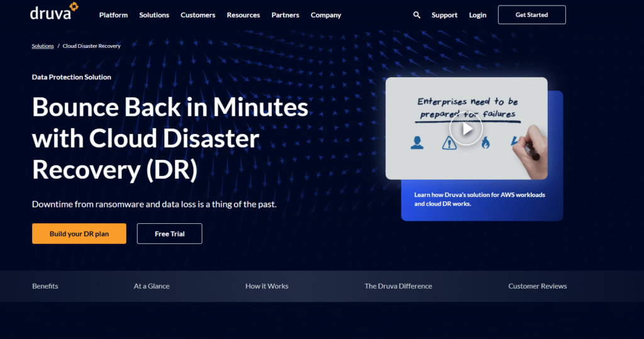644x339 pixels.
Task: Open the Solutions navigation menu
Action: (x=154, y=15)
